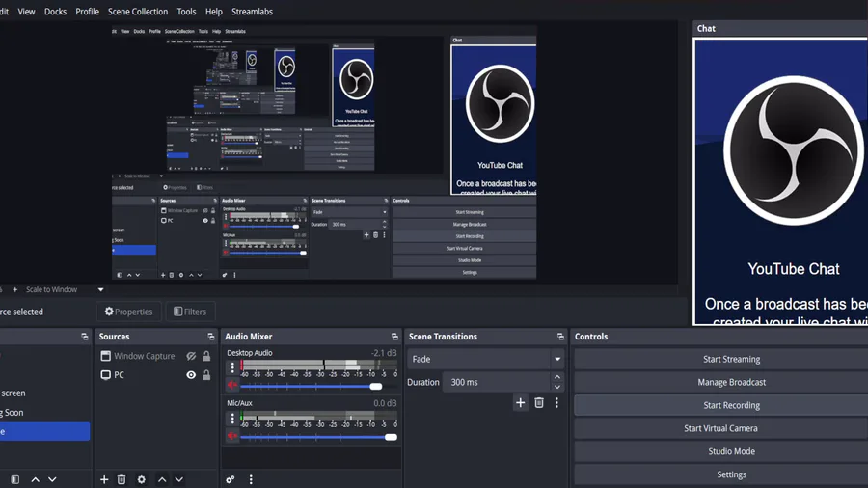
Task: Open the Fade transition dropdown
Action: point(485,359)
